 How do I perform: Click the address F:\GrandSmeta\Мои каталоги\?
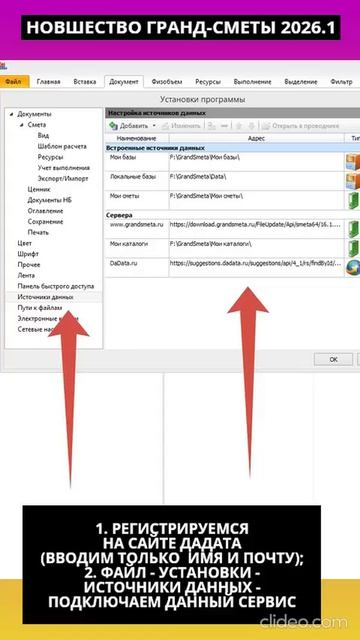point(211,244)
